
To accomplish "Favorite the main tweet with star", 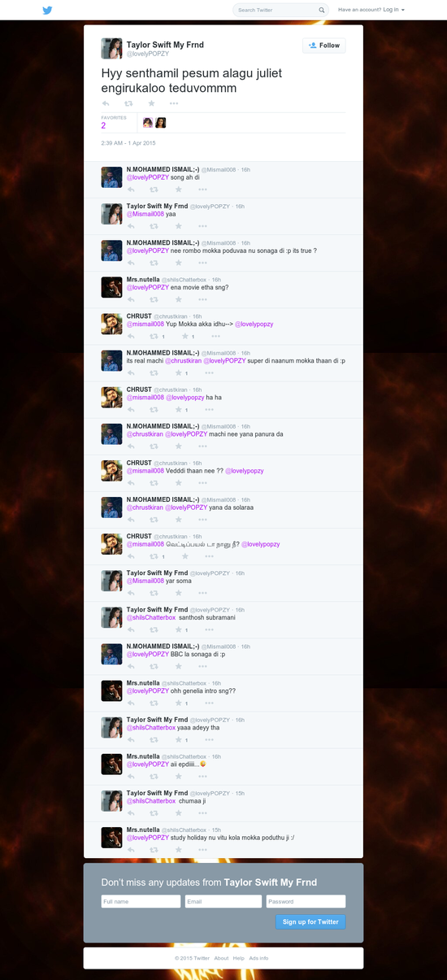I will (x=151, y=103).
